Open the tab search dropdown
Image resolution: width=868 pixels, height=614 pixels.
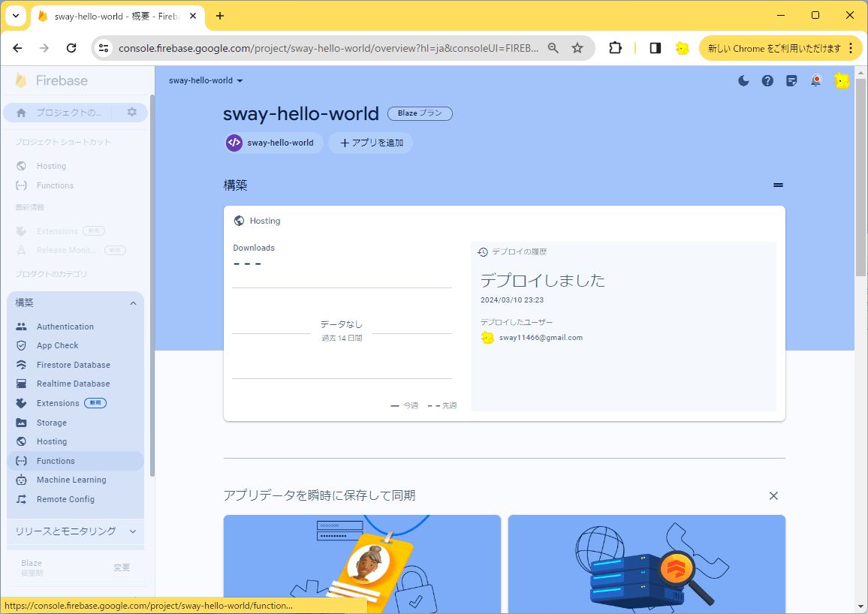16,16
